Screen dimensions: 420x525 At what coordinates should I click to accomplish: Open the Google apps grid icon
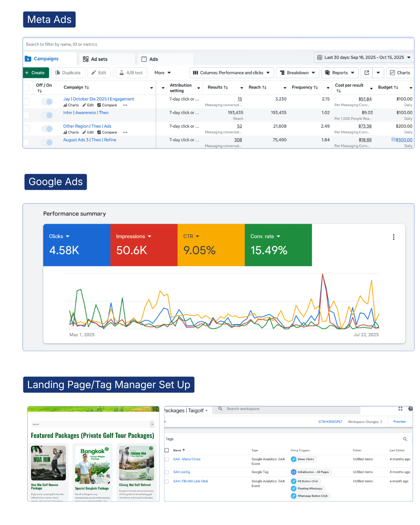coord(400,409)
